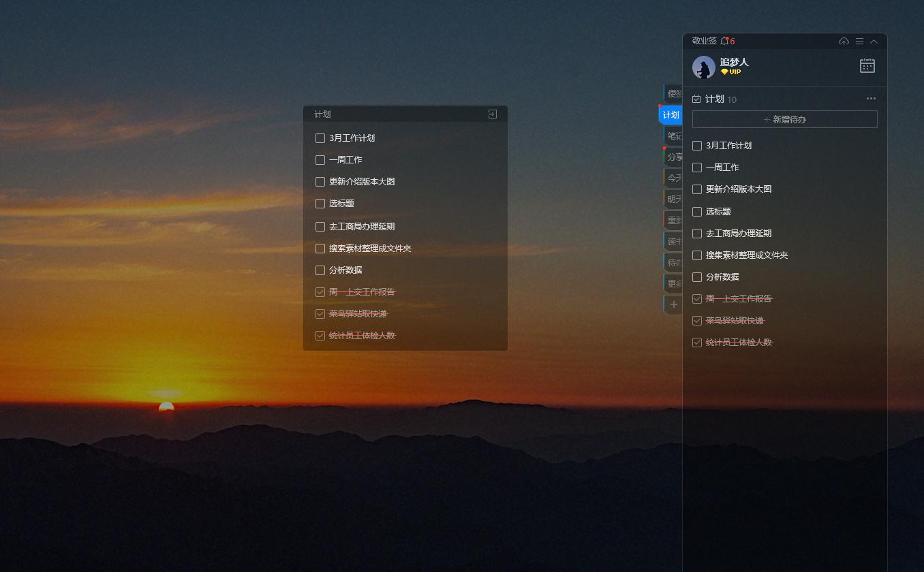The width and height of the screenshot is (924, 572).
Task: Switch to the 便签 side tab
Action: tap(673, 93)
